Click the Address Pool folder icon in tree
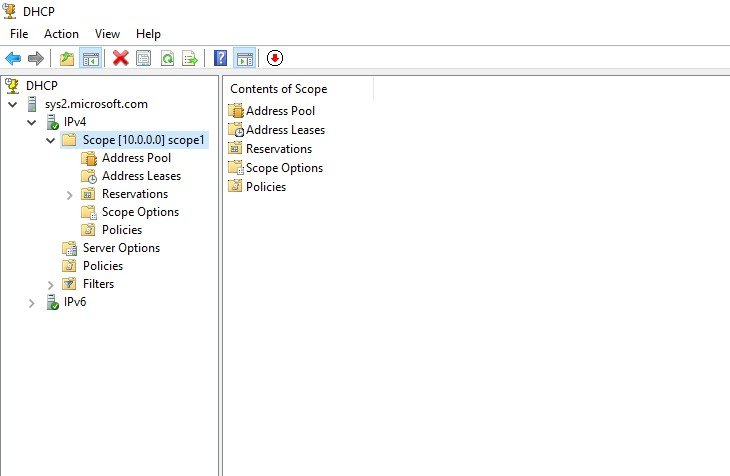Image resolution: width=730 pixels, height=476 pixels. pos(88,158)
